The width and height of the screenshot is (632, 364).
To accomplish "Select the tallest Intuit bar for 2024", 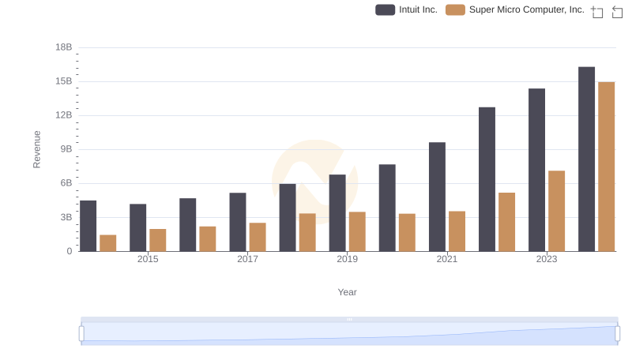I will (x=586, y=159).
